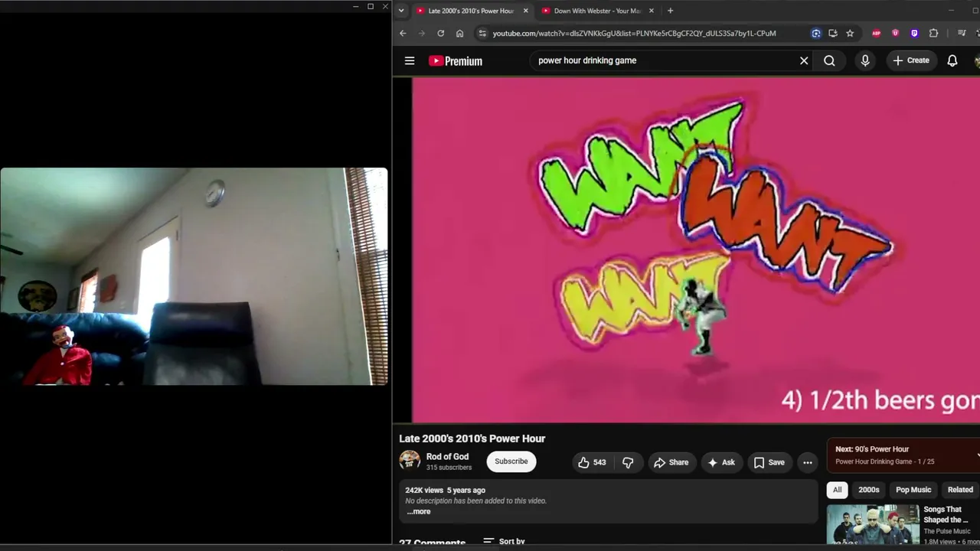
Task: Open more actions ellipsis under video
Action: 807,462
